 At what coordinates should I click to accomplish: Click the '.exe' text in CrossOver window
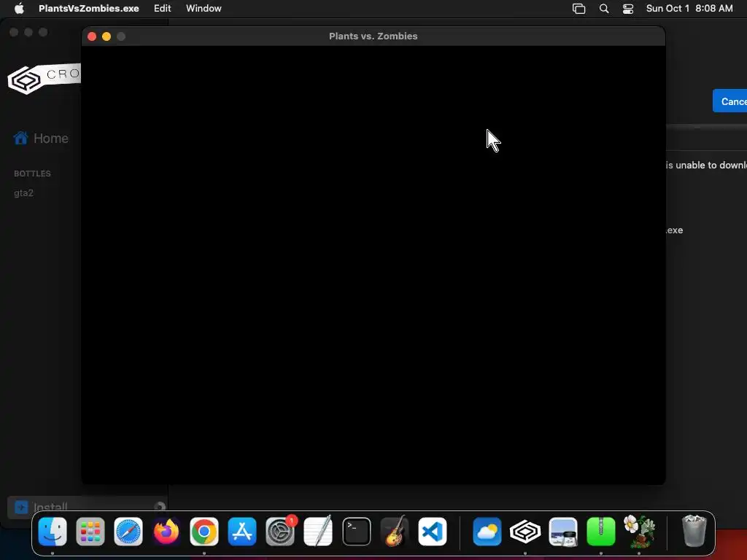pos(674,230)
